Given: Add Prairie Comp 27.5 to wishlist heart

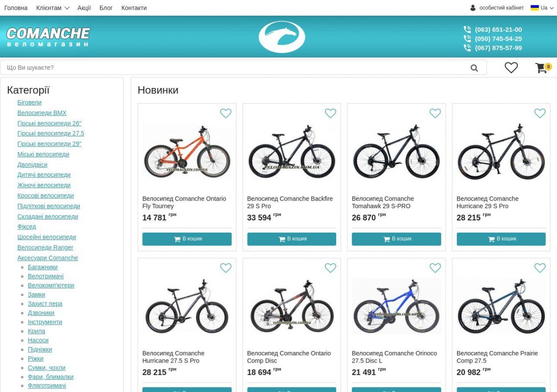Looking at the screenshot, I should (540, 268).
